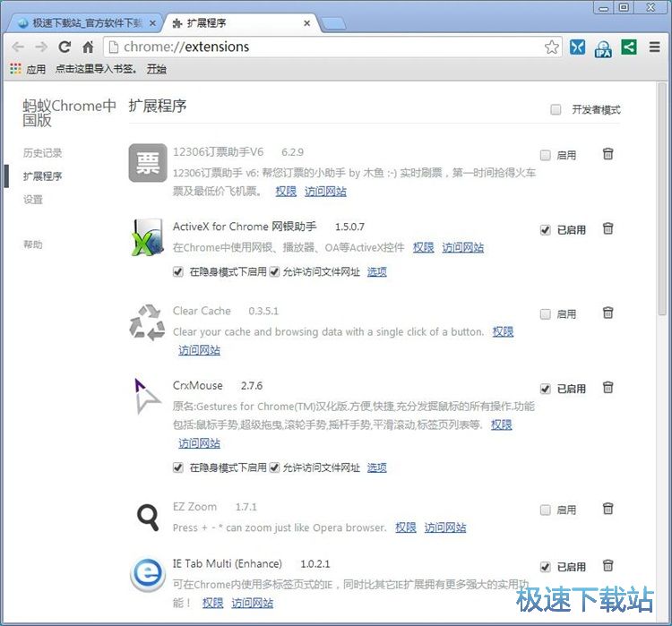Click the IE Tab Multi logo

point(148,575)
